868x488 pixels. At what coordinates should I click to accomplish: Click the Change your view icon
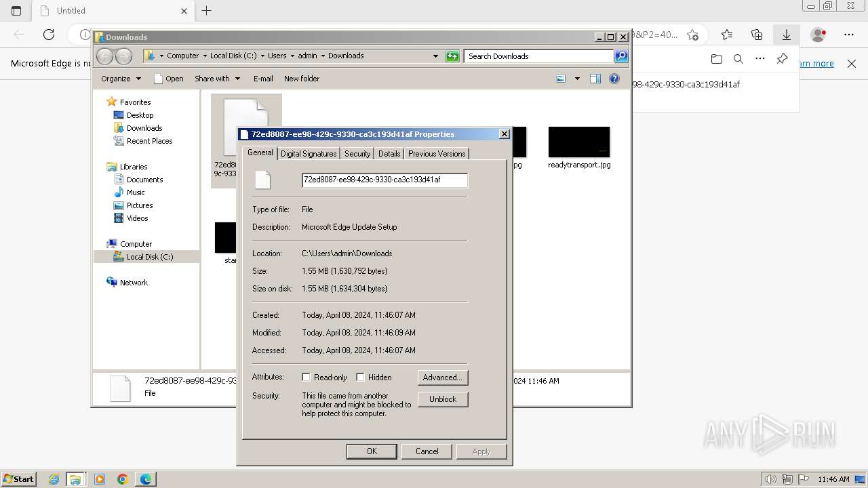click(561, 79)
